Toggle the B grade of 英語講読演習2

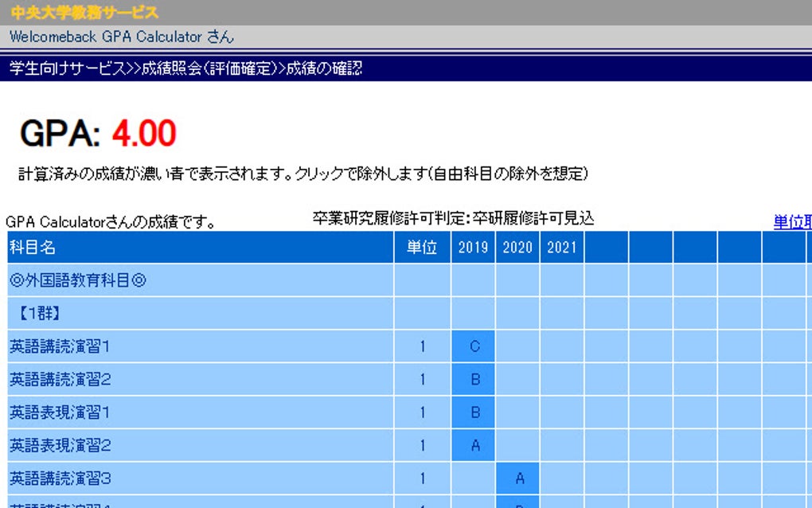tap(474, 380)
